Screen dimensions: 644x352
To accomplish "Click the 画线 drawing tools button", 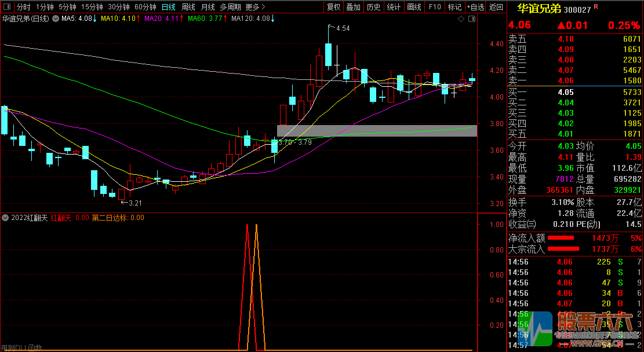I will (x=414, y=7).
